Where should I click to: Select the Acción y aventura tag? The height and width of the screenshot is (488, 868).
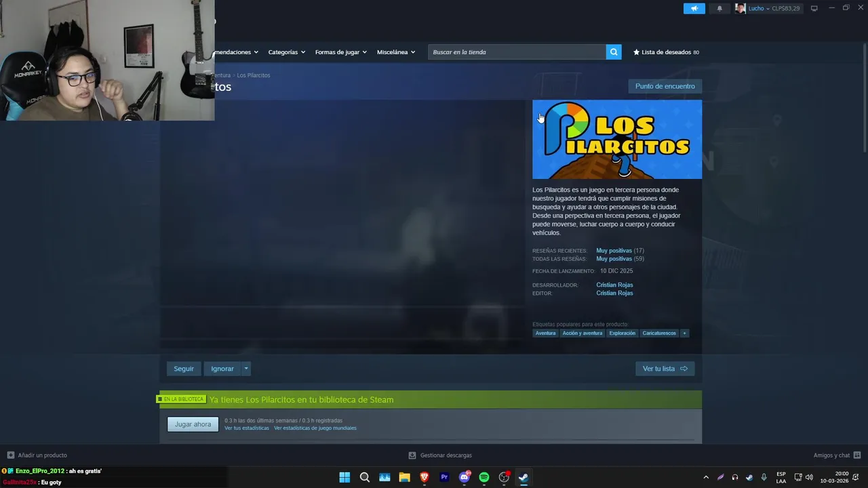click(x=582, y=333)
